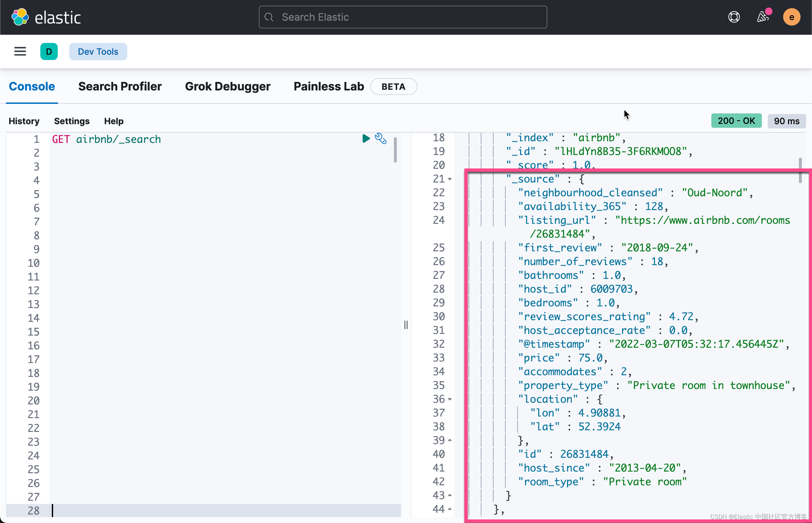This screenshot has height=523, width=812.
Task: Click the "bathrooms" 1.0 value
Action: click(x=612, y=275)
